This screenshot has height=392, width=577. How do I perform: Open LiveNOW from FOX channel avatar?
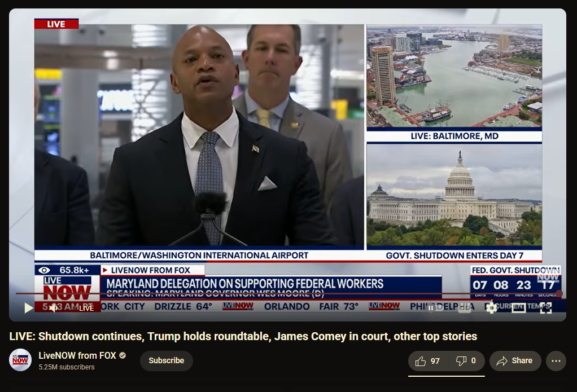(x=20, y=360)
